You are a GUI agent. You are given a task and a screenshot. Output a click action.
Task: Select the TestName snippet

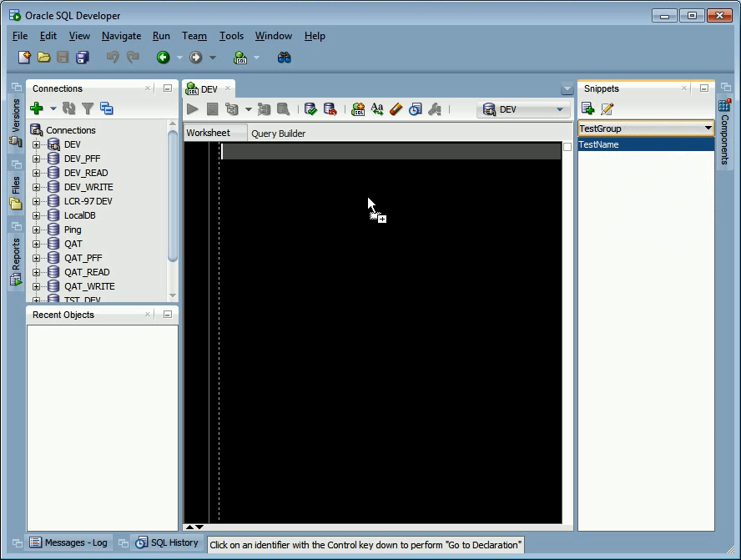pyautogui.click(x=646, y=144)
